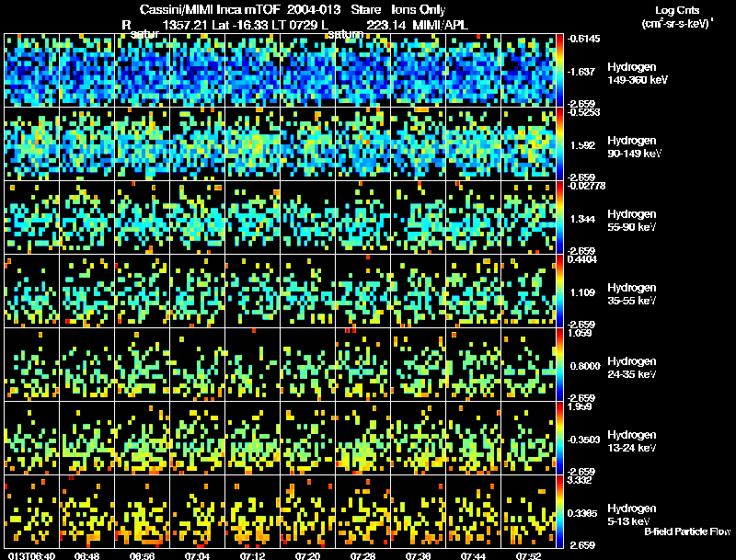Click the '06:56' time axis label
The width and height of the screenshot is (736, 560).
point(143,556)
